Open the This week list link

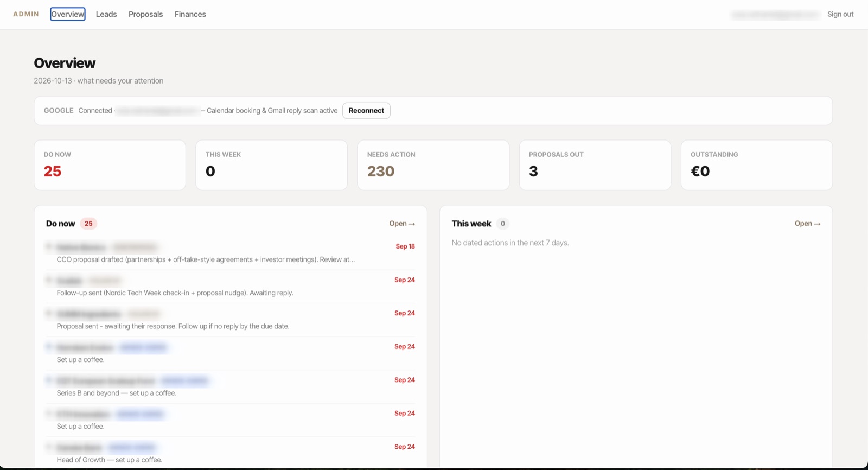pos(808,224)
